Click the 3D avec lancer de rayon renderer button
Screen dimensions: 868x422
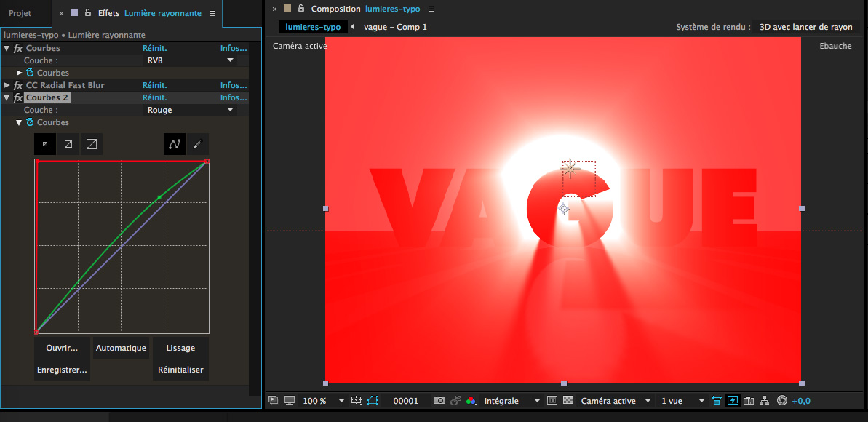(805, 27)
